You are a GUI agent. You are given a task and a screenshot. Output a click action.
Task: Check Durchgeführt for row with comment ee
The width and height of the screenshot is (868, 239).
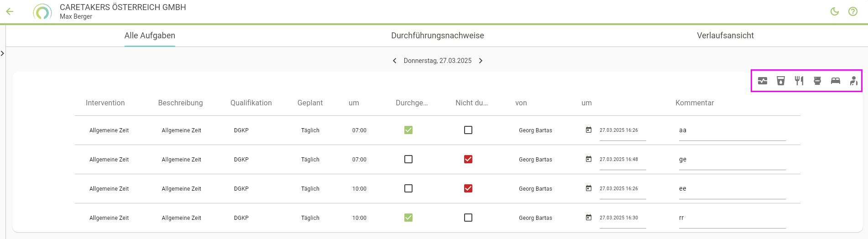[408, 188]
